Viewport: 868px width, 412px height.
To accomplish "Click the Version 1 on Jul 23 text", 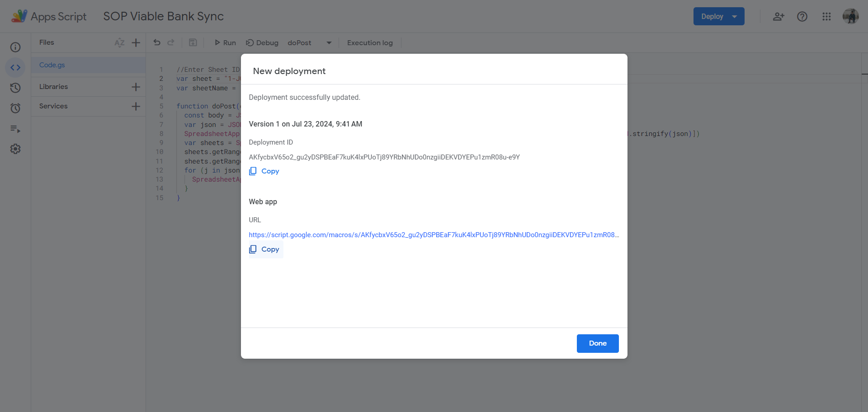I will (x=306, y=124).
